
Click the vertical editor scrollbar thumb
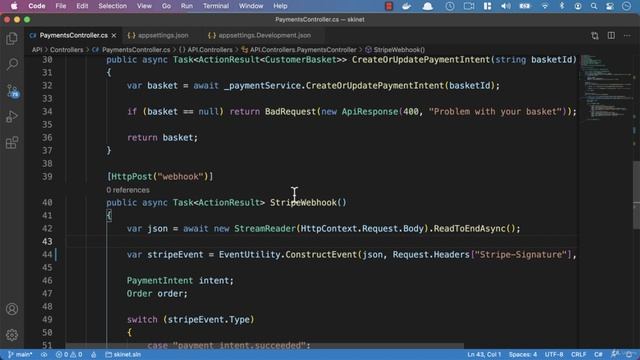(x=636, y=195)
